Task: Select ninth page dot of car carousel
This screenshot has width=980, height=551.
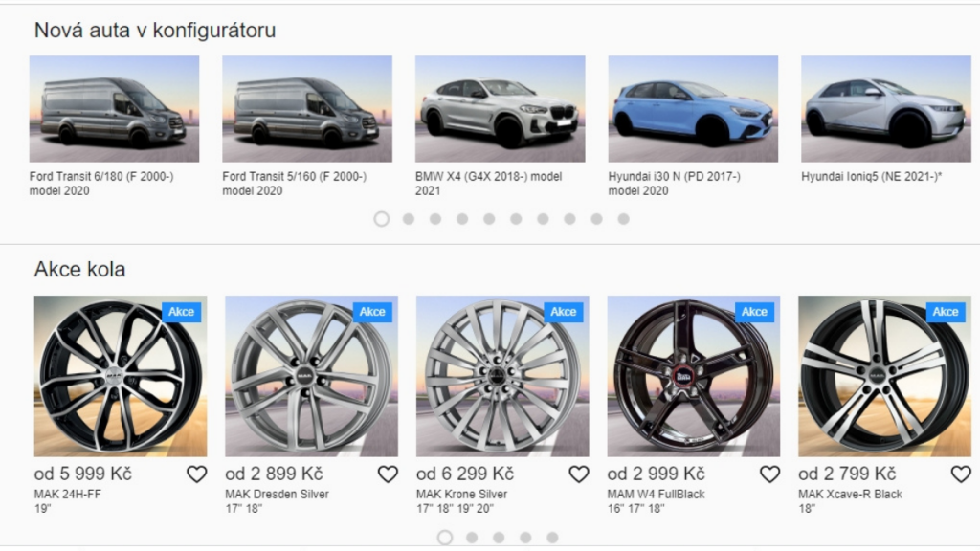Action: pos(597,219)
